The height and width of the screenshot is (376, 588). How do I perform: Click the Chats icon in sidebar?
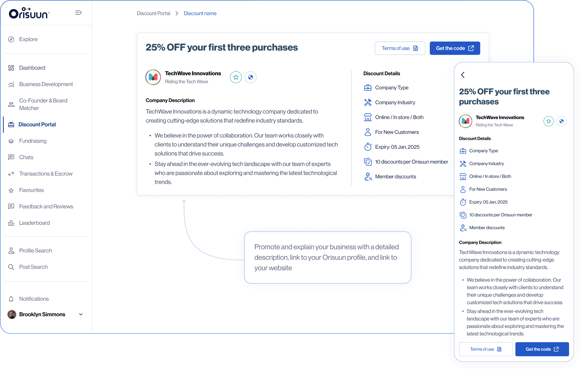coord(11,157)
